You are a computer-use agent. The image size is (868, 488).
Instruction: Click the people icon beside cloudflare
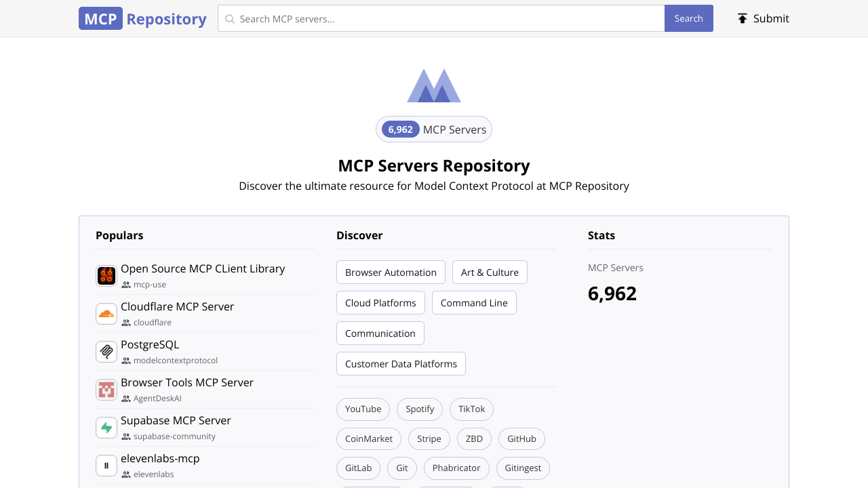(126, 323)
